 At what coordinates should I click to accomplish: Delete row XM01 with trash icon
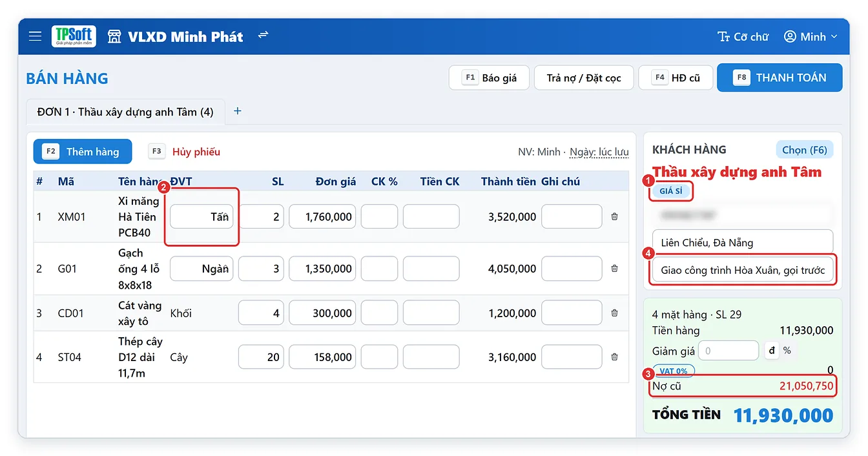pos(614,217)
